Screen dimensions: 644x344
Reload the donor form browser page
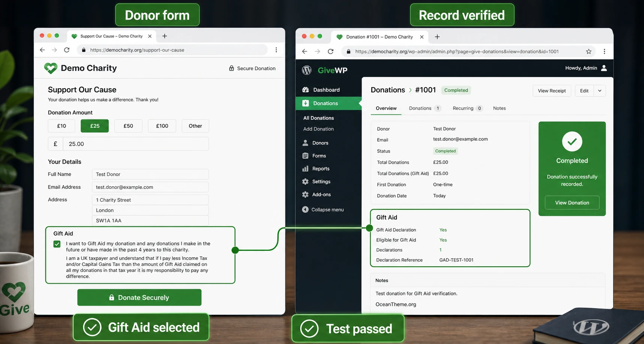[x=67, y=50]
